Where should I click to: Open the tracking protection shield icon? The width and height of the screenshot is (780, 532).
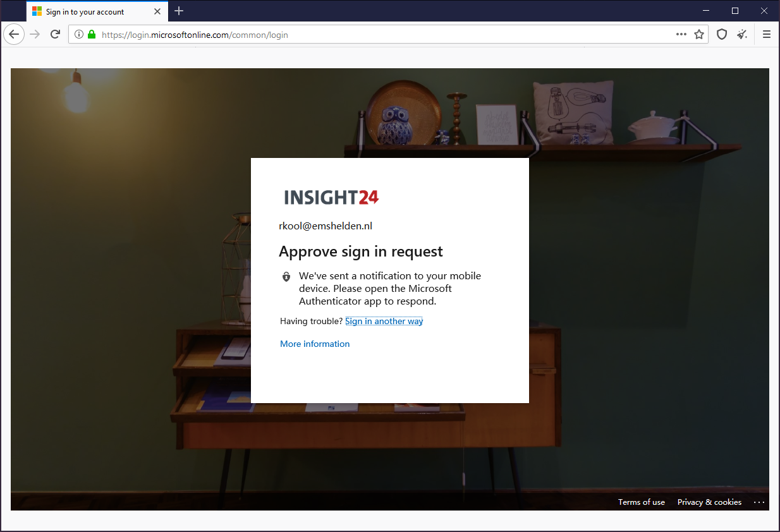(721, 35)
